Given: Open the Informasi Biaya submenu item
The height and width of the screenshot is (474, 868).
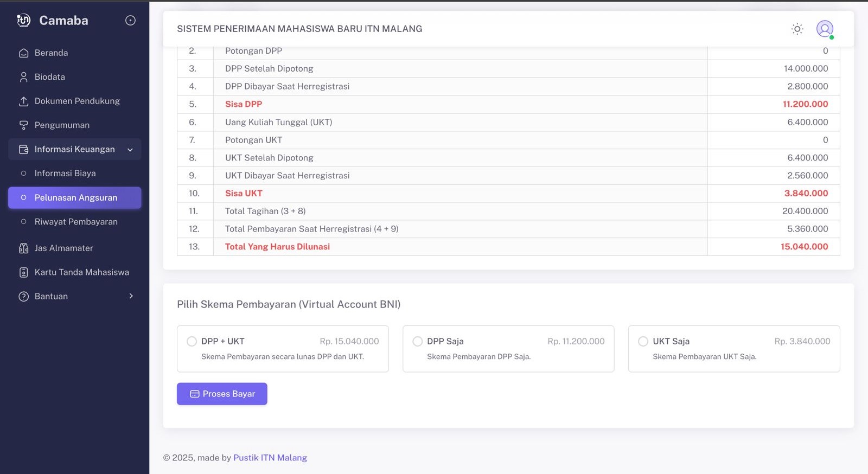Looking at the screenshot, I should coord(65,174).
